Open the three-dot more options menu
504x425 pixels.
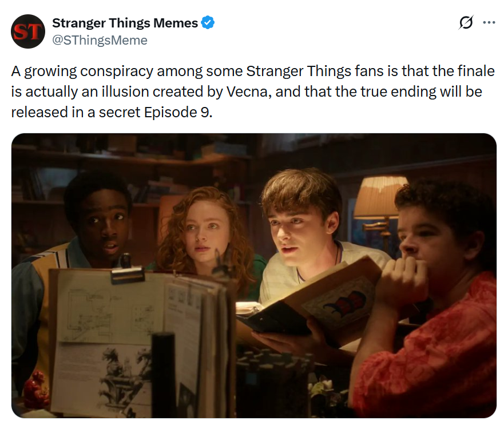(x=489, y=22)
